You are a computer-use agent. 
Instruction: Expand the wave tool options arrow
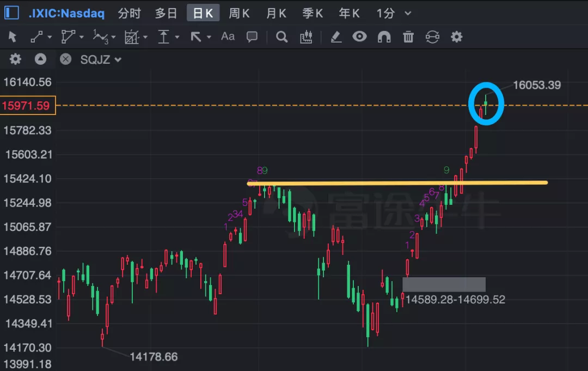(x=113, y=37)
